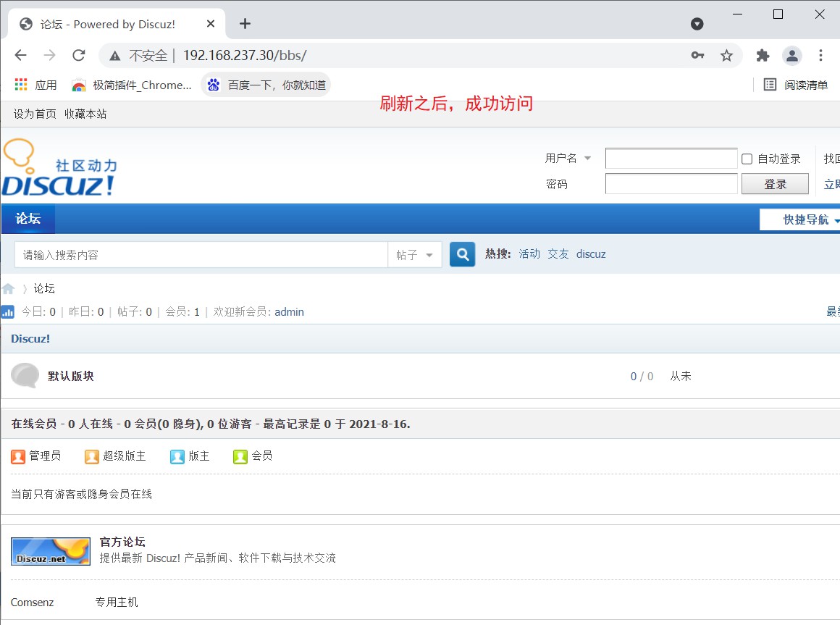
Task: Bookmark this page with the star icon
Action: pyautogui.click(x=726, y=55)
